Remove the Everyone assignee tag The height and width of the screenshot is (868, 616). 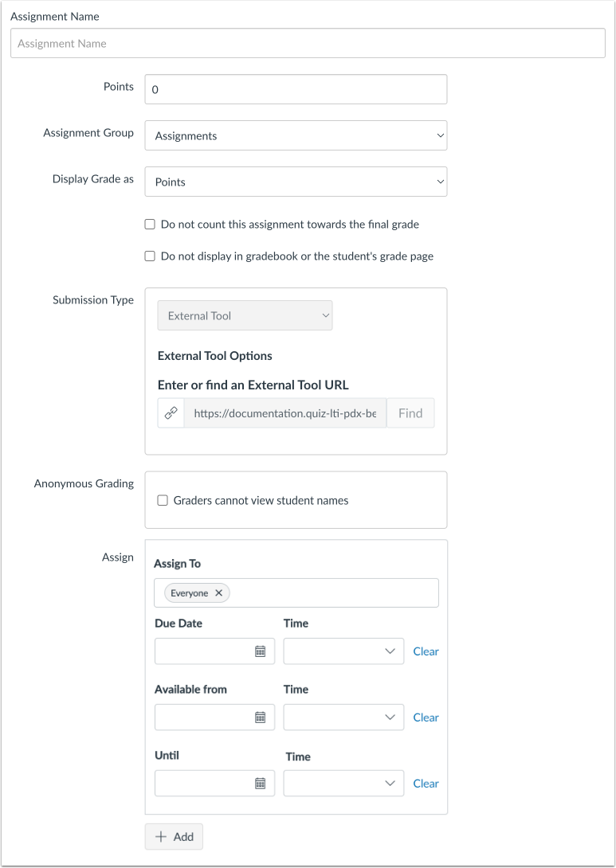218,593
